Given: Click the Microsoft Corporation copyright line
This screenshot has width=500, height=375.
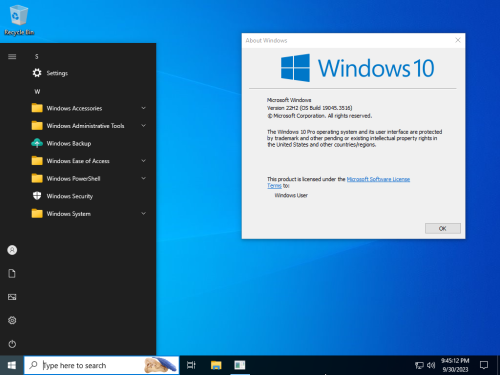Looking at the screenshot, I should coord(319,116).
